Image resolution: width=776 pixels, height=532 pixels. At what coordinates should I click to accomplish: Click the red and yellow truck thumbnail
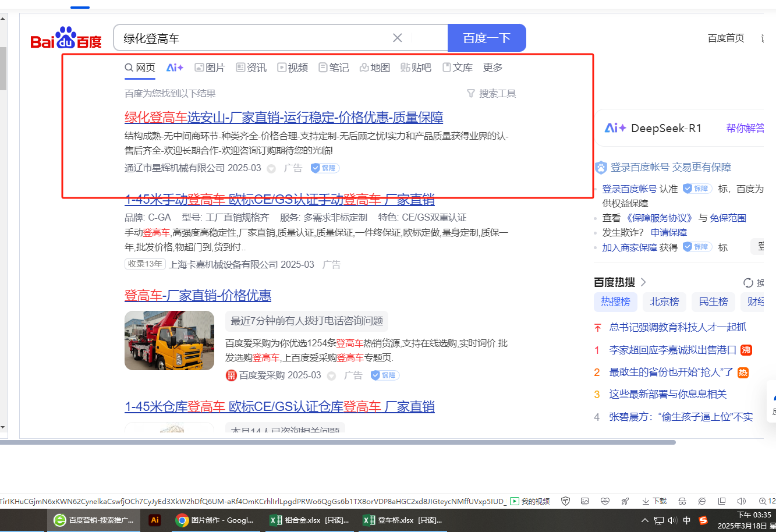(x=169, y=341)
